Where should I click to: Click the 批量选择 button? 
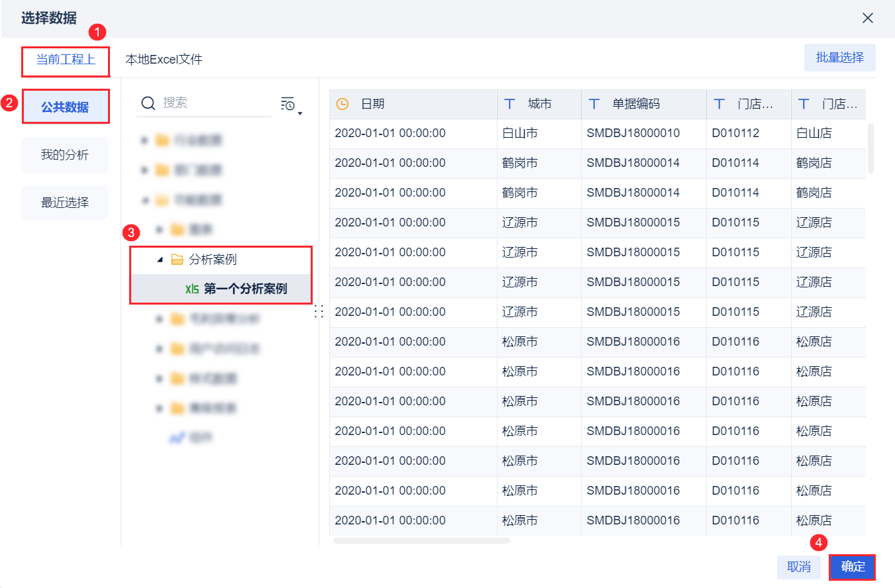coord(840,58)
